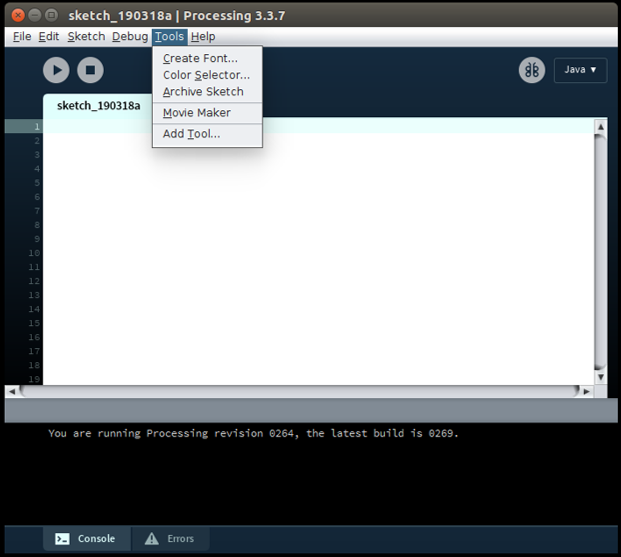The image size is (621, 557).
Task: Open Color Selector tool
Action: coord(206,75)
